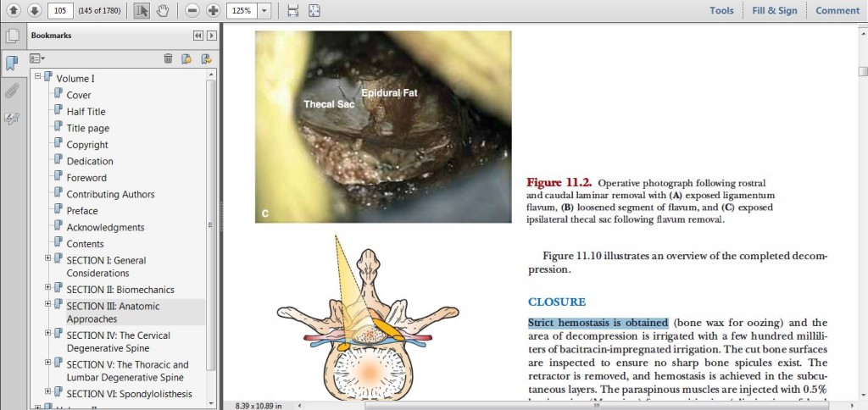Click the Copyright bookmark's ribbon icon
The width and height of the screenshot is (868, 410).
(58, 143)
